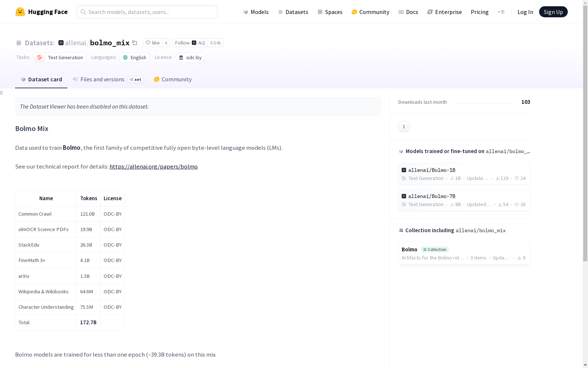Click the StackEdu table cell
This screenshot has width=588, height=368.
pos(46,245)
